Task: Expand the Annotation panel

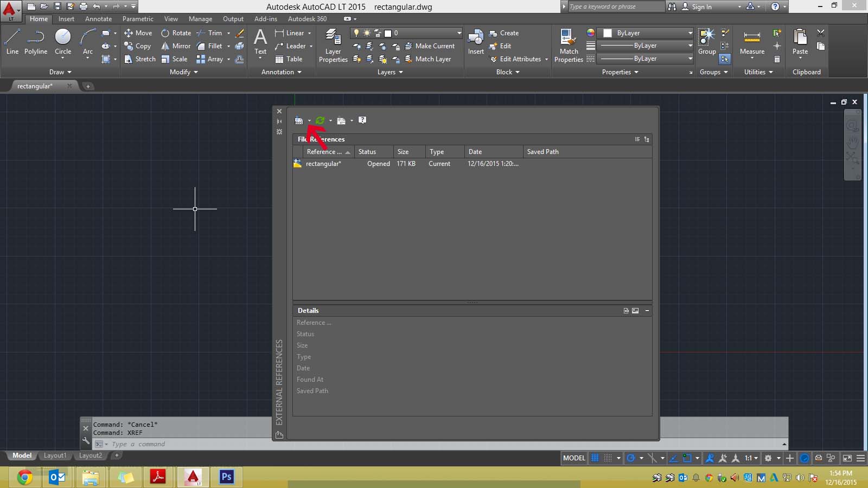Action: click(281, 72)
